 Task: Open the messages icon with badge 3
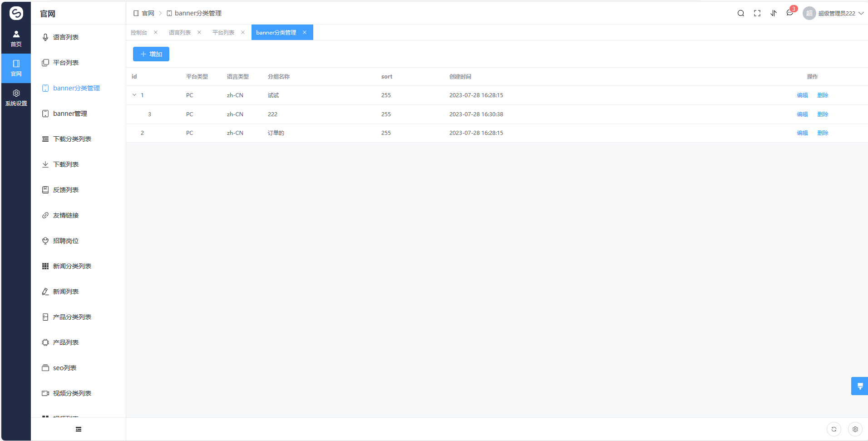click(790, 13)
